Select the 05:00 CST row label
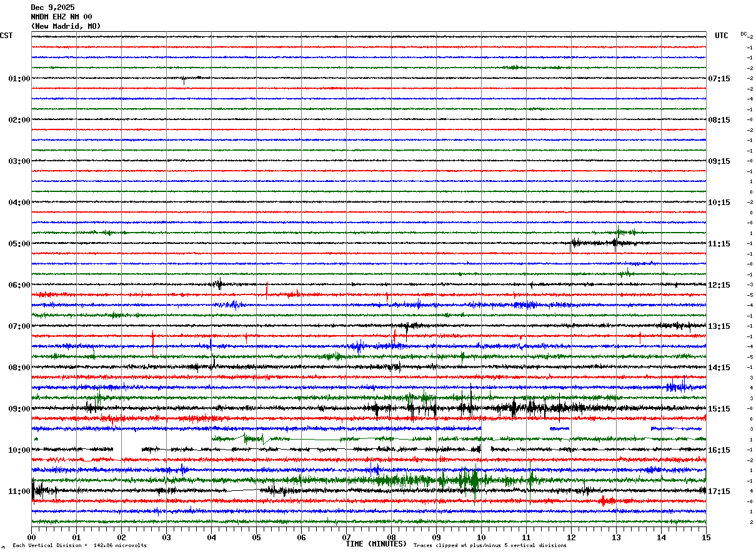 click(19, 244)
